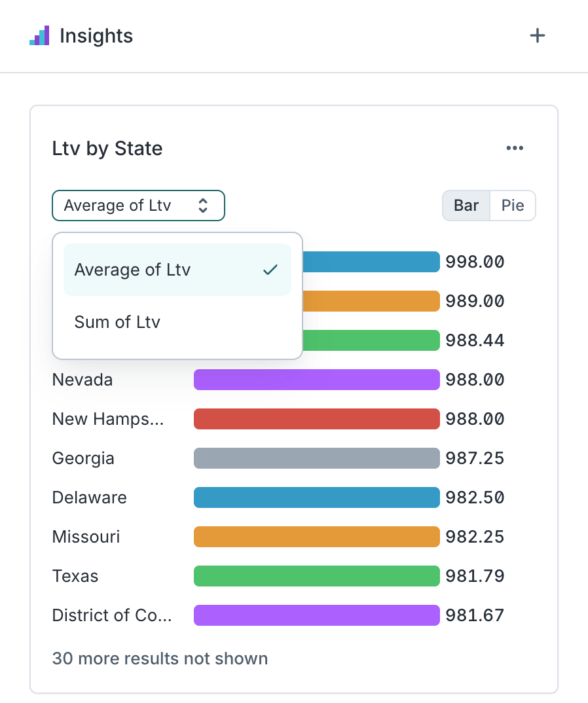
Task: Select Sum of Ltv option
Action: tap(177, 322)
